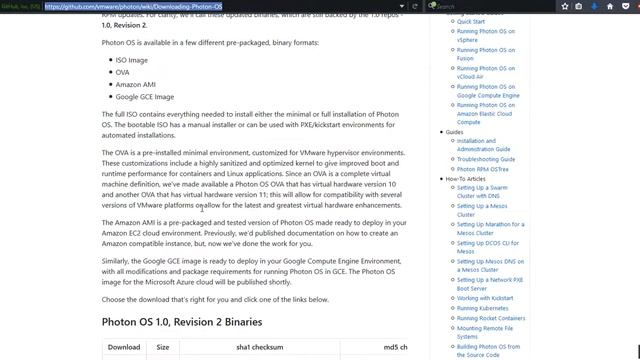The image size is (640, 360).
Task: Open the Quick Start wiki link
Action: [x=471, y=22]
